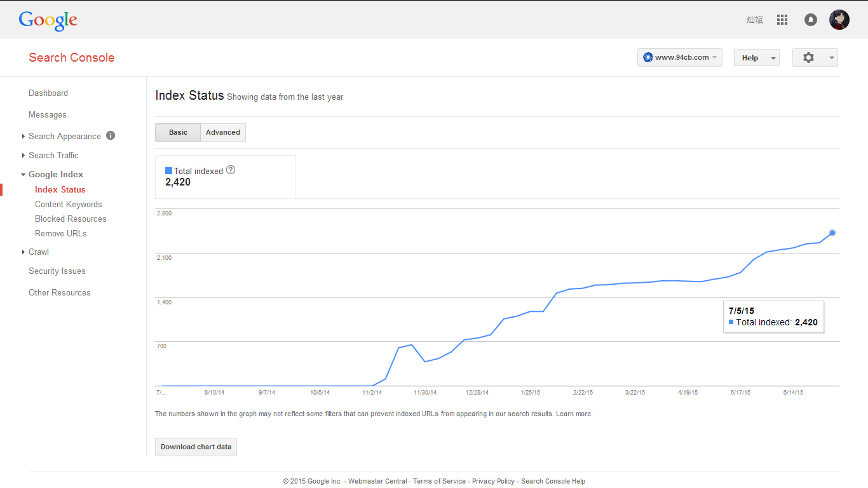The width and height of the screenshot is (868, 488).
Task: Click the 700 y-axis label
Action: coord(162,346)
